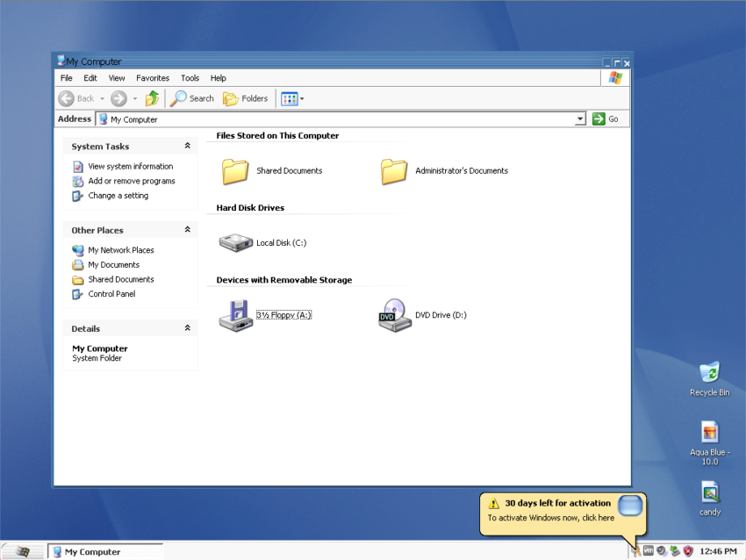Click the "System Folder" text in Details
Image resolution: width=746 pixels, height=560 pixels.
click(x=97, y=358)
